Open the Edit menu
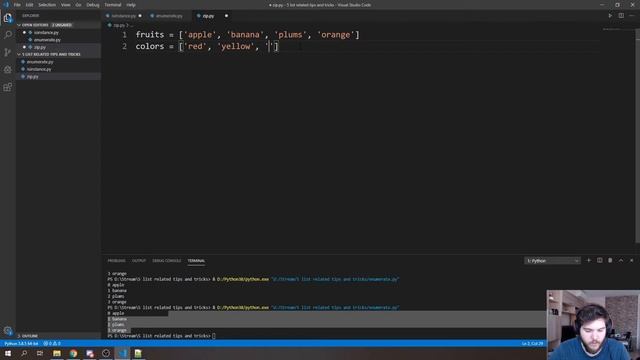640x360 pixels. (29, 5)
